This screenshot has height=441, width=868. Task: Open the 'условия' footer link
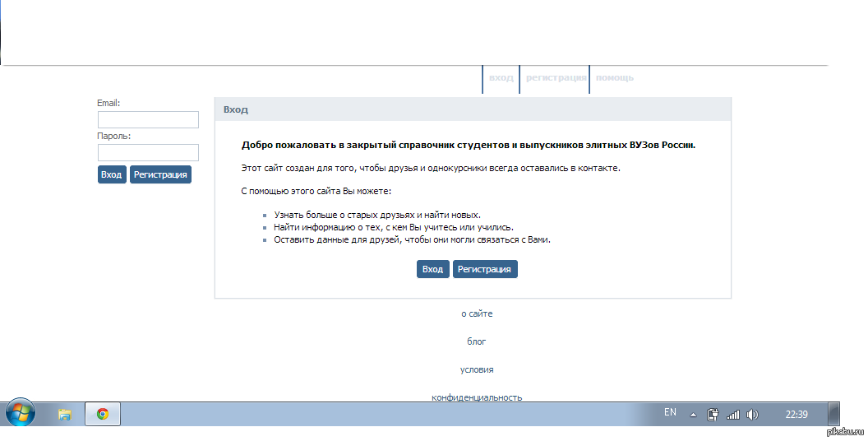click(477, 369)
